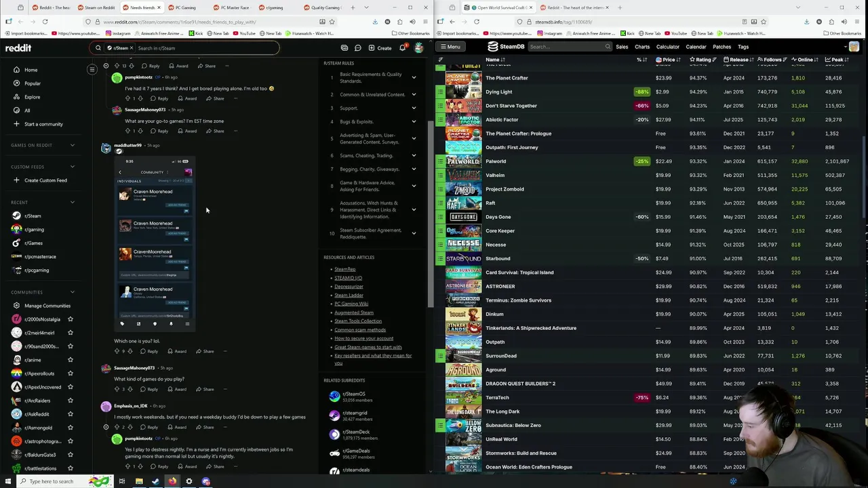
Task: Collapse the Emphasis_on_IDK comment thread
Action: [106, 427]
